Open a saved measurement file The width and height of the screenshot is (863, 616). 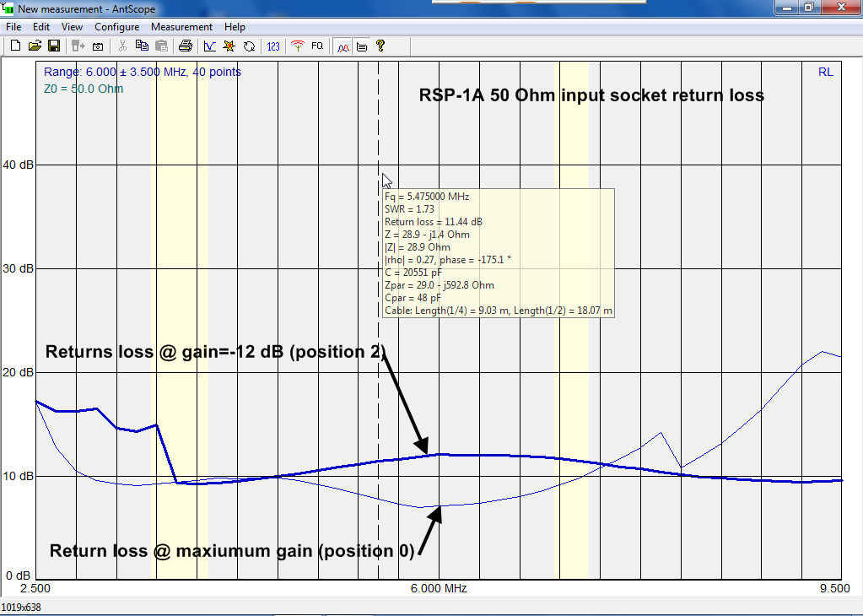(35, 46)
